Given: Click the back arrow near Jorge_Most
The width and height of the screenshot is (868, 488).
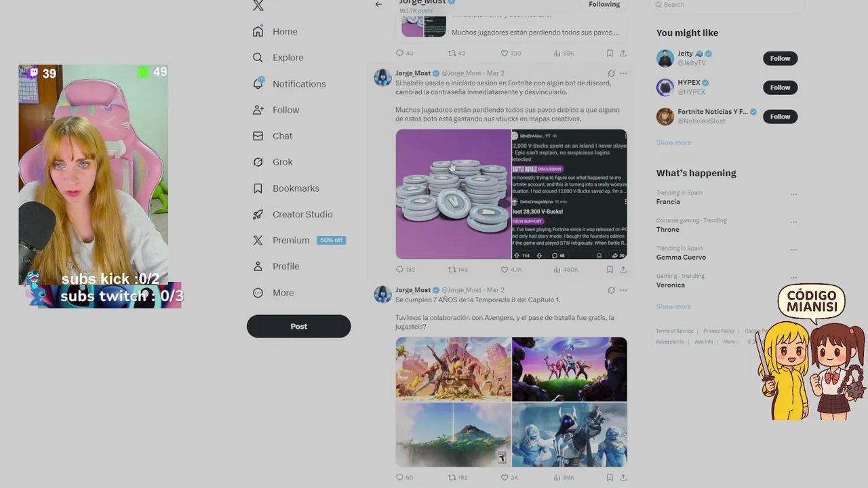Looking at the screenshot, I should 378,4.
